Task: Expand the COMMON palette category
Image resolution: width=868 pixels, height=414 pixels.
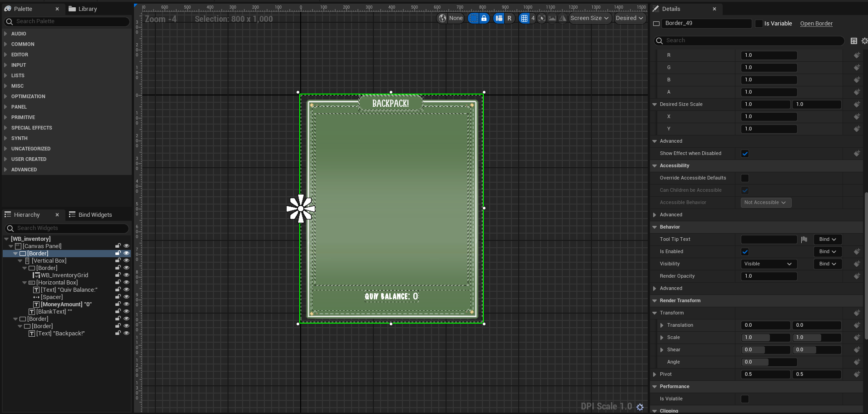Action: [23, 44]
